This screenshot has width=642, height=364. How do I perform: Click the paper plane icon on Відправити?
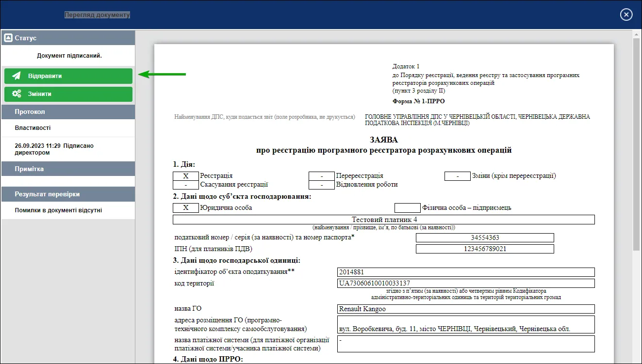tap(16, 76)
